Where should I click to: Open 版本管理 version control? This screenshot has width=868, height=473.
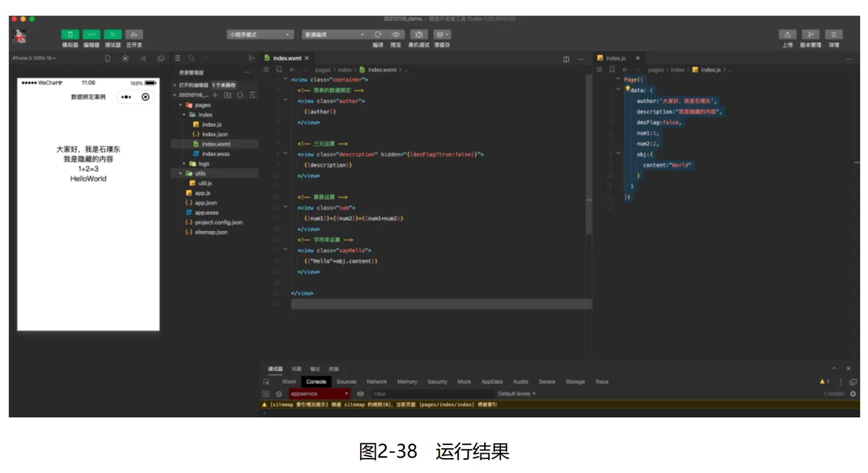point(810,35)
